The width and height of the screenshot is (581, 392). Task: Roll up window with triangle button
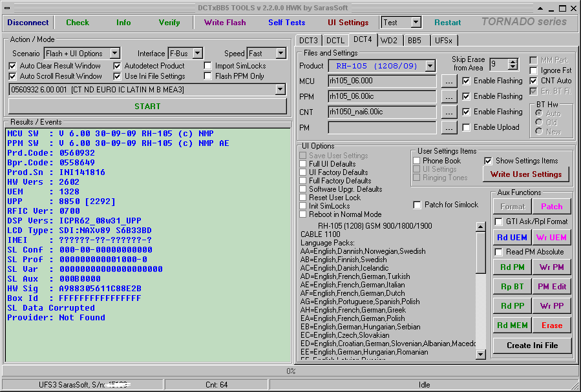coord(540,8)
